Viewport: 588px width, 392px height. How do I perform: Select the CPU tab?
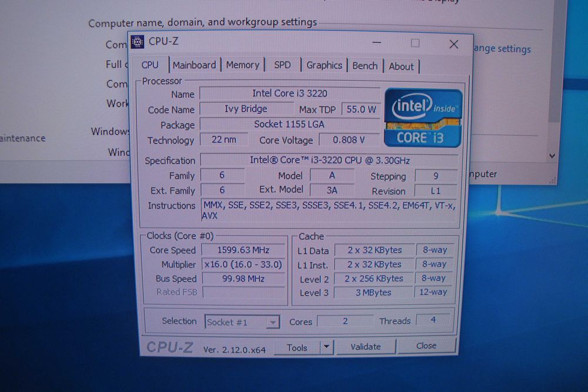[150, 65]
